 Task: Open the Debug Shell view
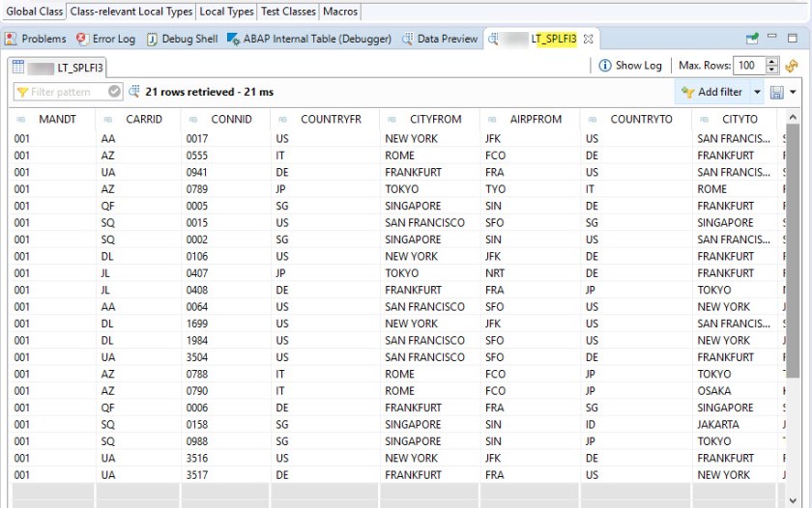(182, 39)
